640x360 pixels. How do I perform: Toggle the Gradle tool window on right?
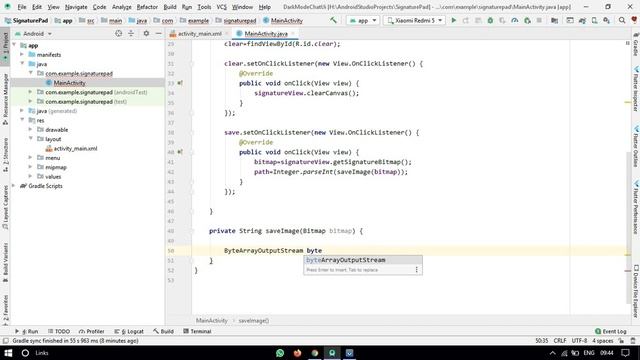(x=636, y=44)
